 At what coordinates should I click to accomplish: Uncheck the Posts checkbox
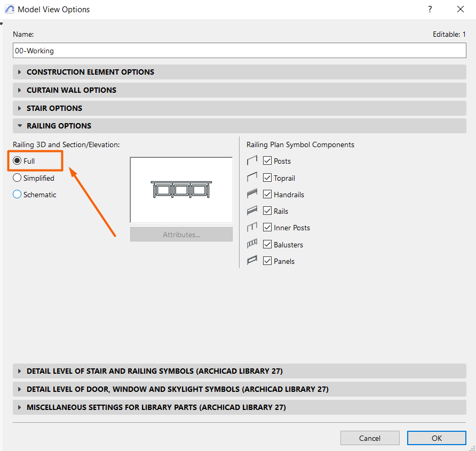pyautogui.click(x=268, y=161)
